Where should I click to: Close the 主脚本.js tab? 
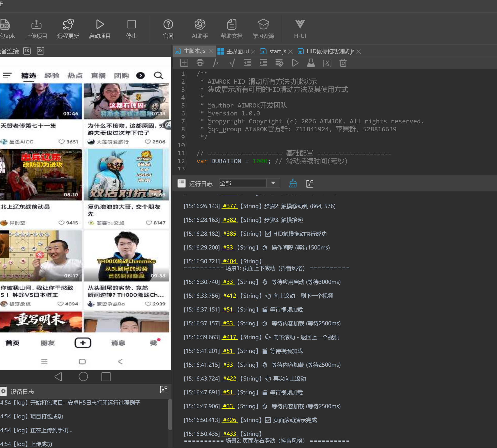coord(211,51)
